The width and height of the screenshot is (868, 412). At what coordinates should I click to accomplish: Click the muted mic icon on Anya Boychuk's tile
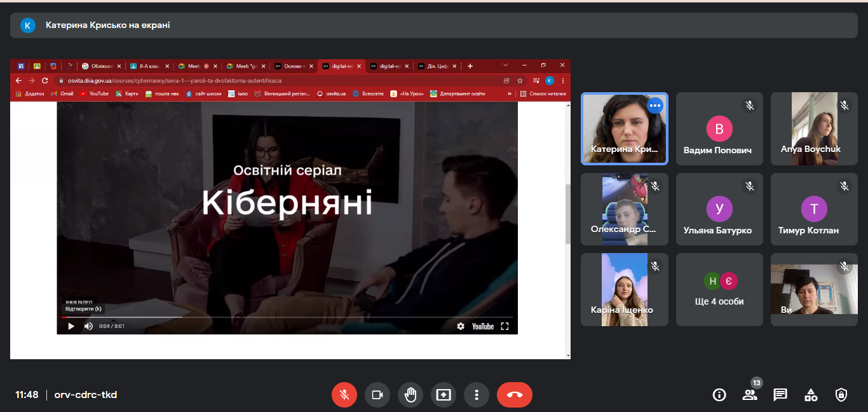tap(844, 105)
